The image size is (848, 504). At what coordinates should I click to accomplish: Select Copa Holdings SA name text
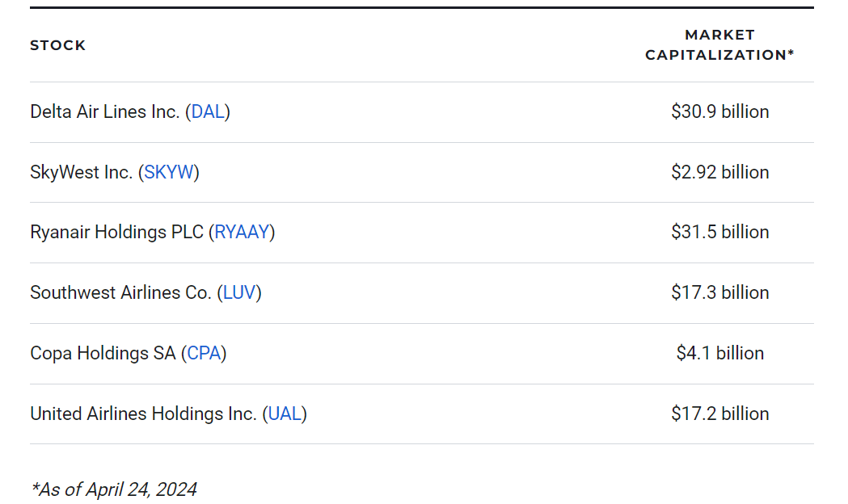pos(103,353)
